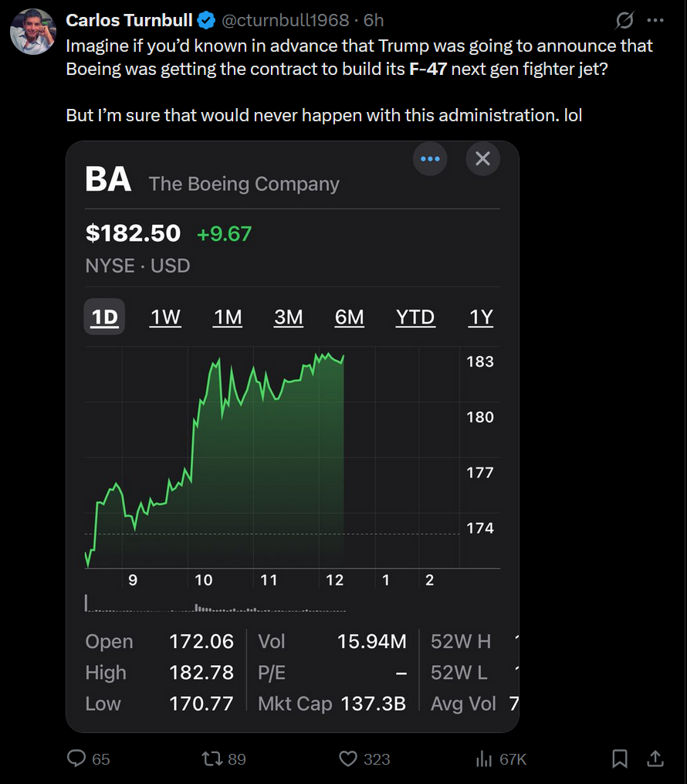687x784 pixels.
Task: Select the YTD chart range
Action: 415,317
